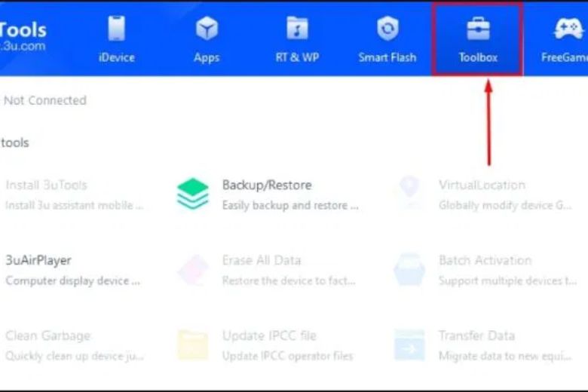
Task: Click the Not Connected status text
Action: 45,100
